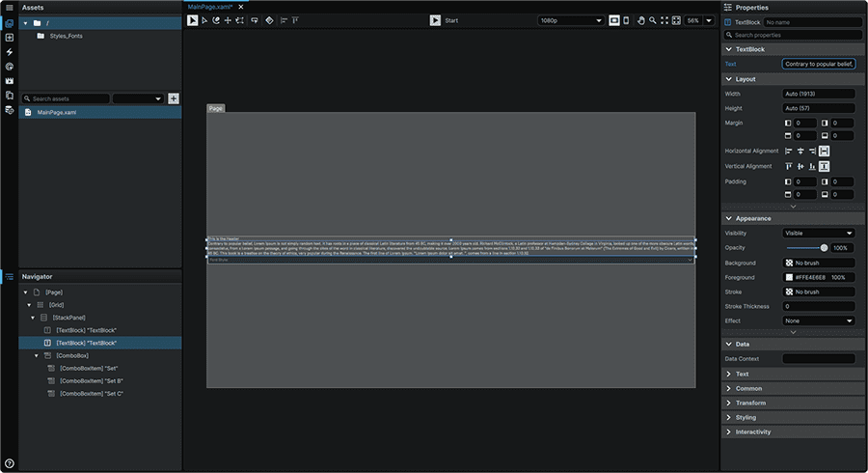Viewport: 868px width, 473px height.
Task: Open the Visibility dropdown
Action: tap(819, 234)
